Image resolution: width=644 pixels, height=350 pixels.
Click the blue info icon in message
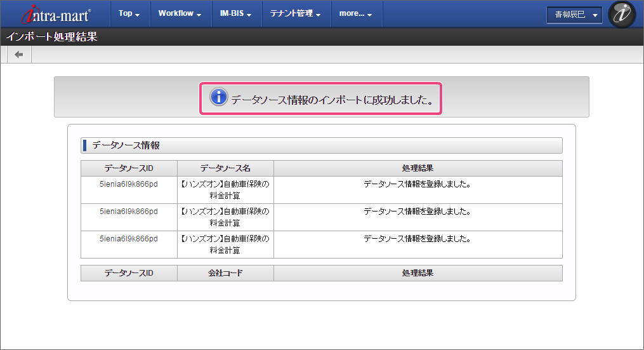(218, 97)
